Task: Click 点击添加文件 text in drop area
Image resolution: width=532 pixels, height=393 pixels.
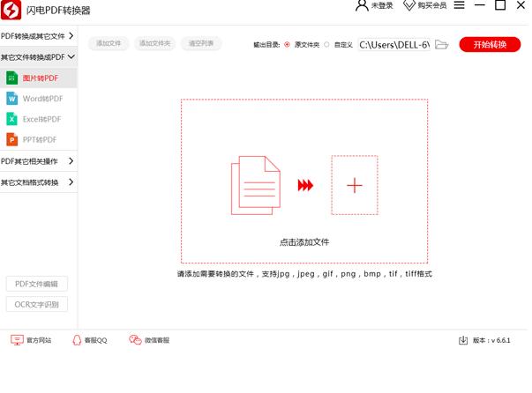Action: pos(304,242)
